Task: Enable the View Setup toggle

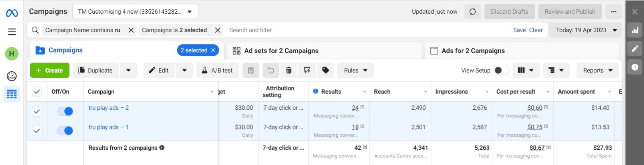Action: point(501,70)
